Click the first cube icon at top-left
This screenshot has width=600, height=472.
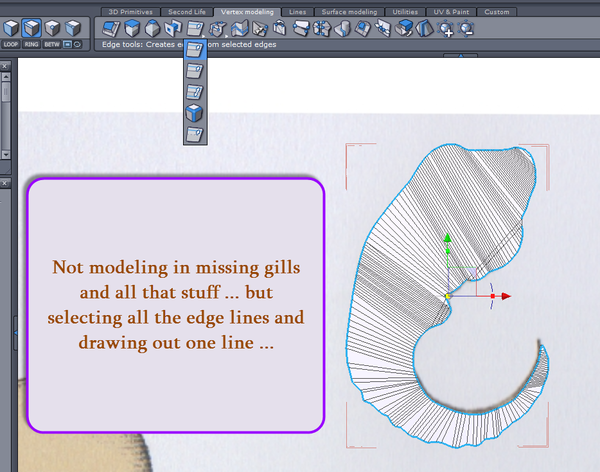[x=11, y=27]
